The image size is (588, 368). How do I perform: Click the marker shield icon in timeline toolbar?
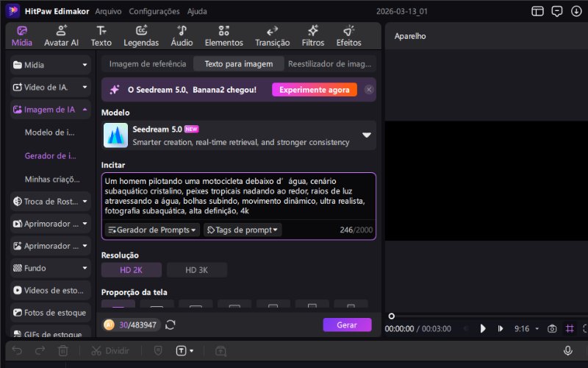click(158, 351)
